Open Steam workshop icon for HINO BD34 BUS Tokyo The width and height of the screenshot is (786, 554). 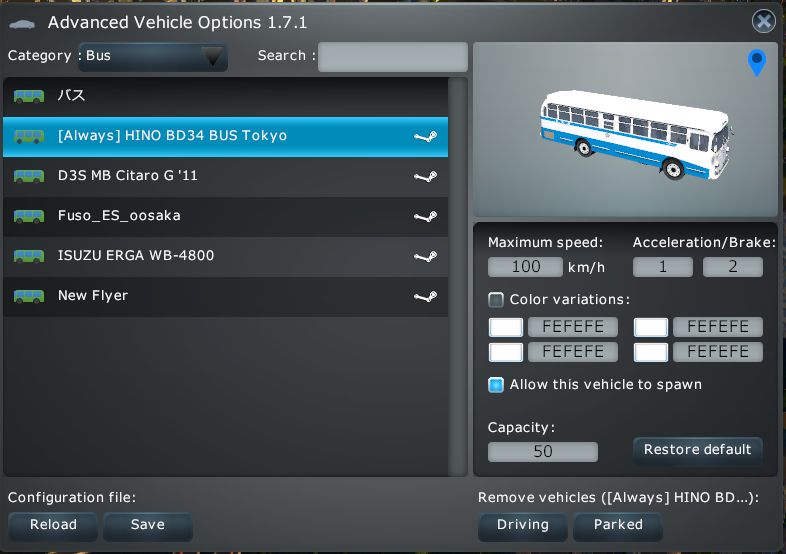pyautogui.click(x=425, y=136)
